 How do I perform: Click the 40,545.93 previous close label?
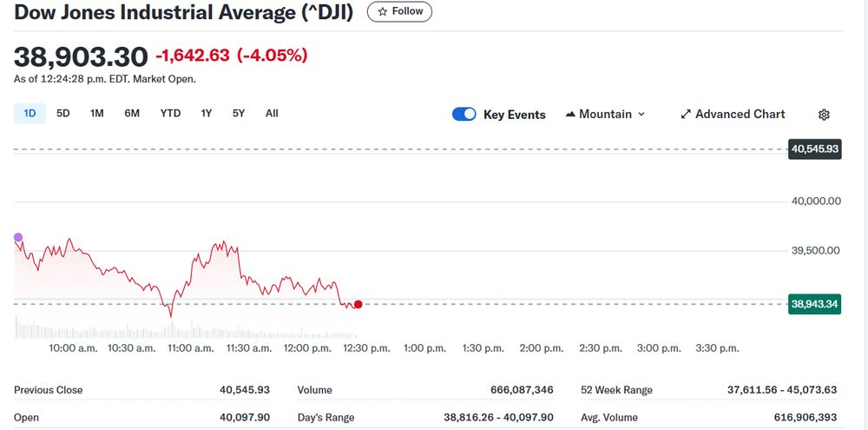click(x=815, y=149)
